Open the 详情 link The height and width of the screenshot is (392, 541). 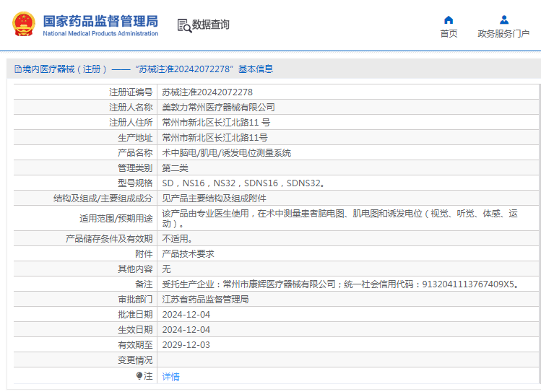(170, 377)
